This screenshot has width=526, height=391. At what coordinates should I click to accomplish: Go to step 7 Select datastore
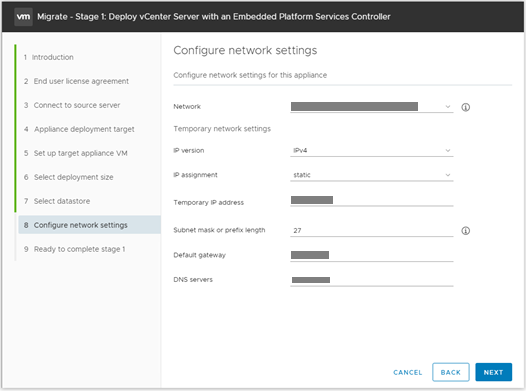click(x=57, y=201)
